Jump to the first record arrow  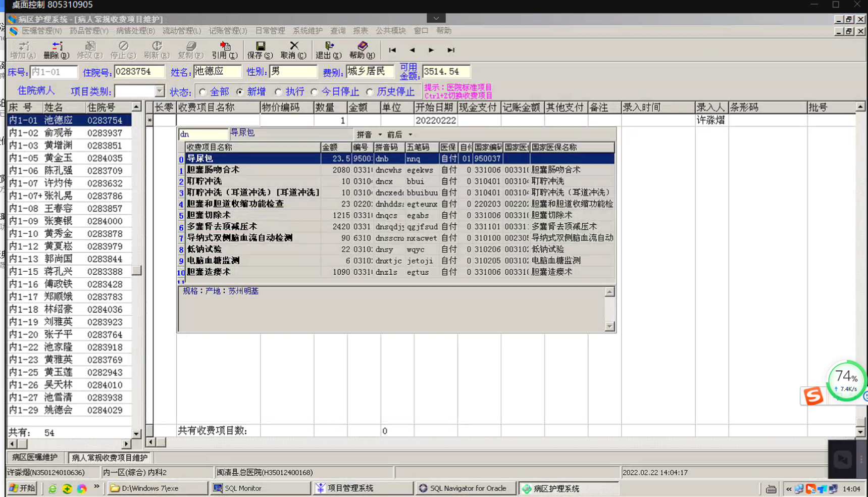(392, 50)
